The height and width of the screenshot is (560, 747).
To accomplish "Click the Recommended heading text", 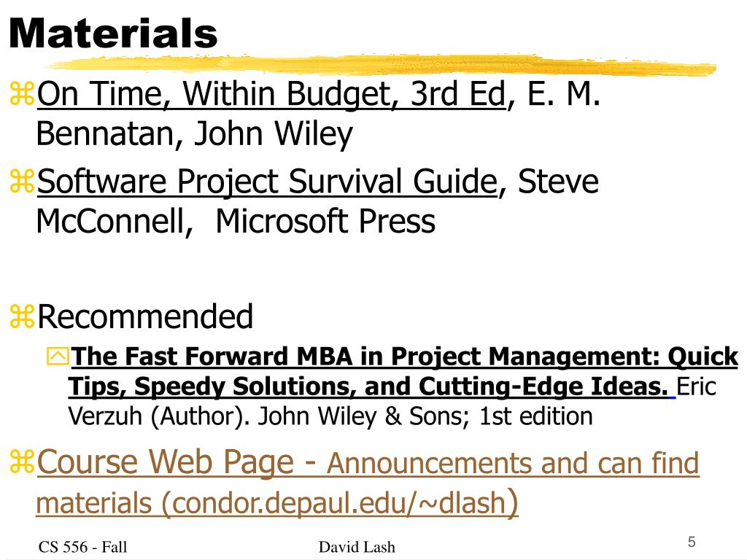I will point(145,316).
